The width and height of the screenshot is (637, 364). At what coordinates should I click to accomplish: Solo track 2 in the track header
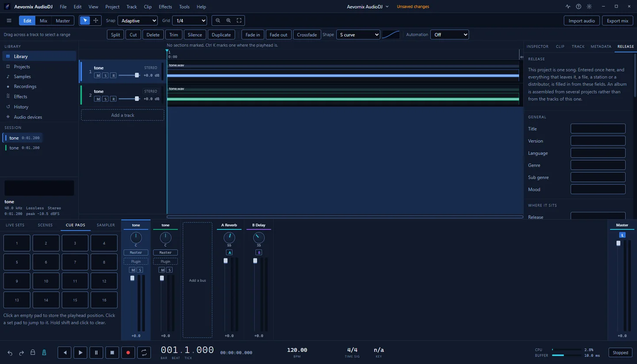click(105, 99)
